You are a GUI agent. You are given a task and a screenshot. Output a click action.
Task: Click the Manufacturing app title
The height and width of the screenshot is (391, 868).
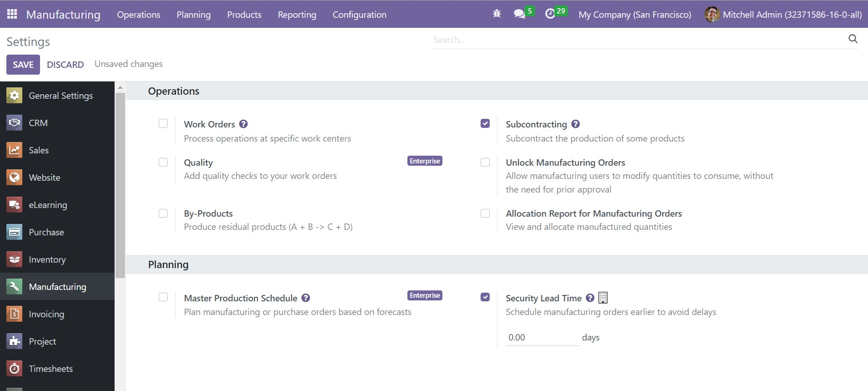[x=63, y=15]
